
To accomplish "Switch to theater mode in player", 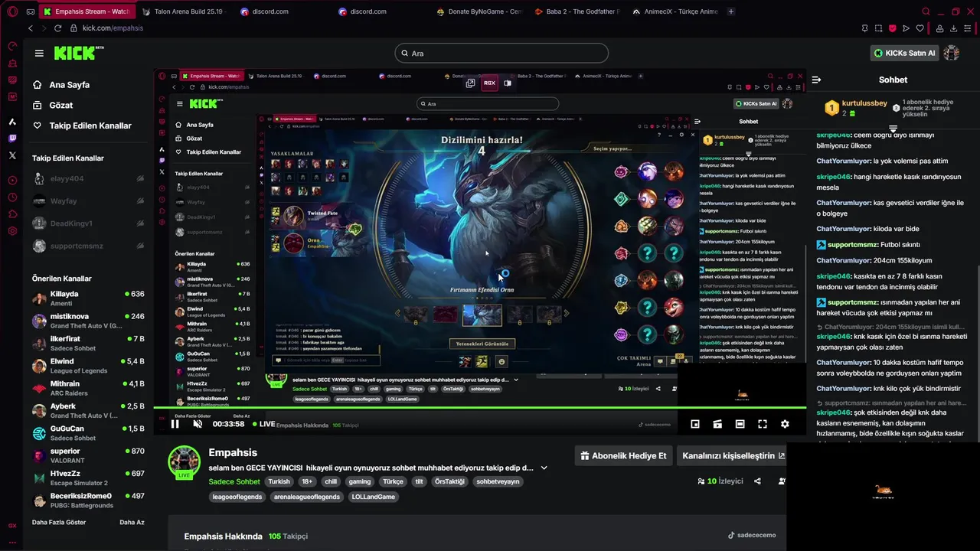I will click(x=740, y=424).
